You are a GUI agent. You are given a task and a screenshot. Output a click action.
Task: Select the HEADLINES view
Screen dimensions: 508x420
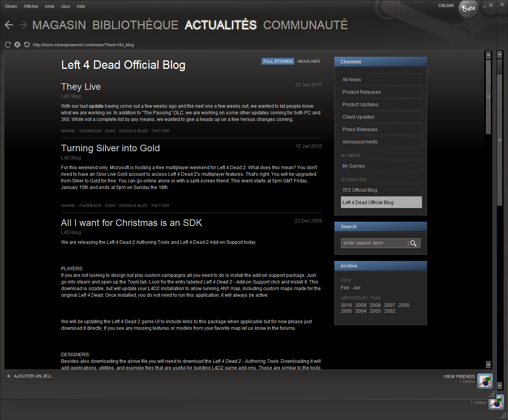309,61
